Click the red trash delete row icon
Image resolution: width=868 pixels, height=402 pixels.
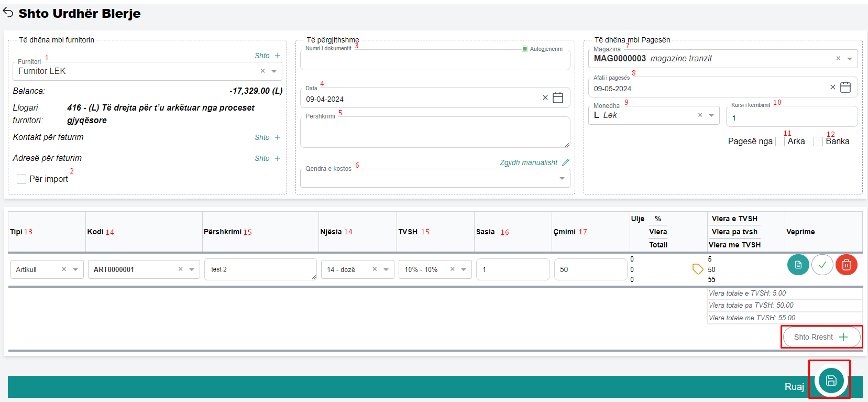[846, 265]
